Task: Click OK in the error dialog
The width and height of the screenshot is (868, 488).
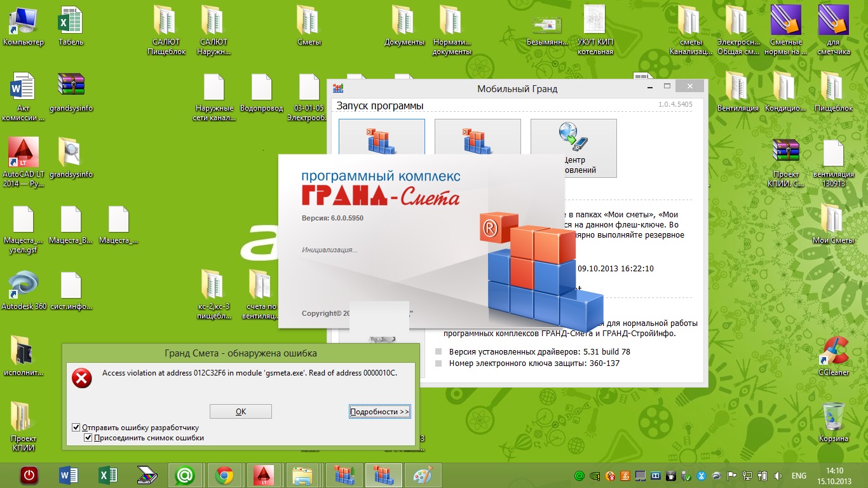Action: [241, 412]
